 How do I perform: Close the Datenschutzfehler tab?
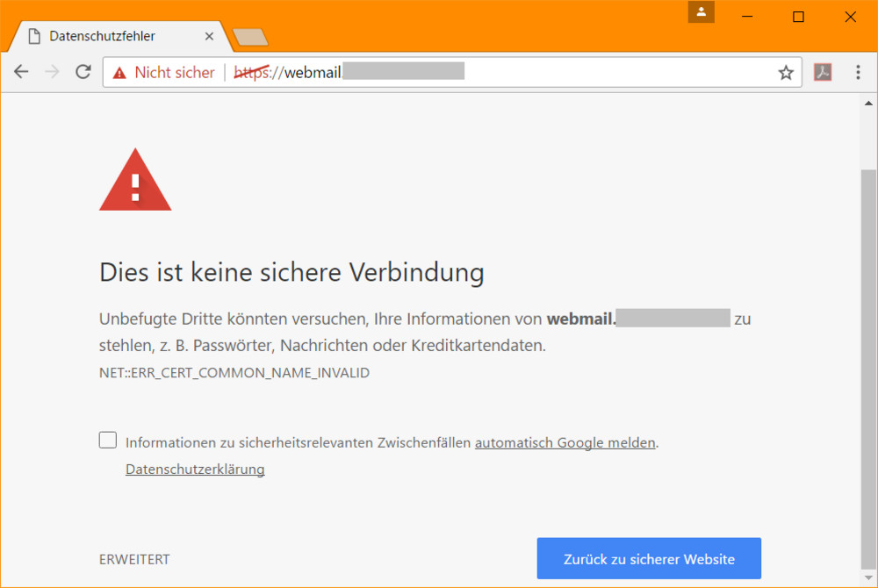pyautogui.click(x=209, y=36)
